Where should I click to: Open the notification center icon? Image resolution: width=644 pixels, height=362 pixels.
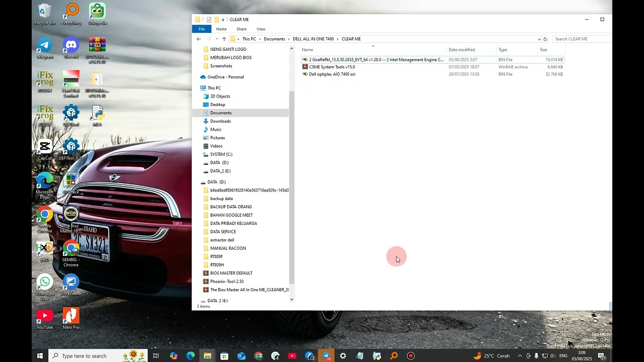602,356
